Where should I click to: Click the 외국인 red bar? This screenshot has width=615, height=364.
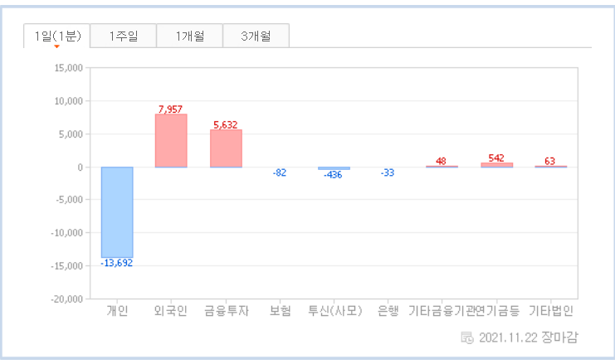(171, 141)
